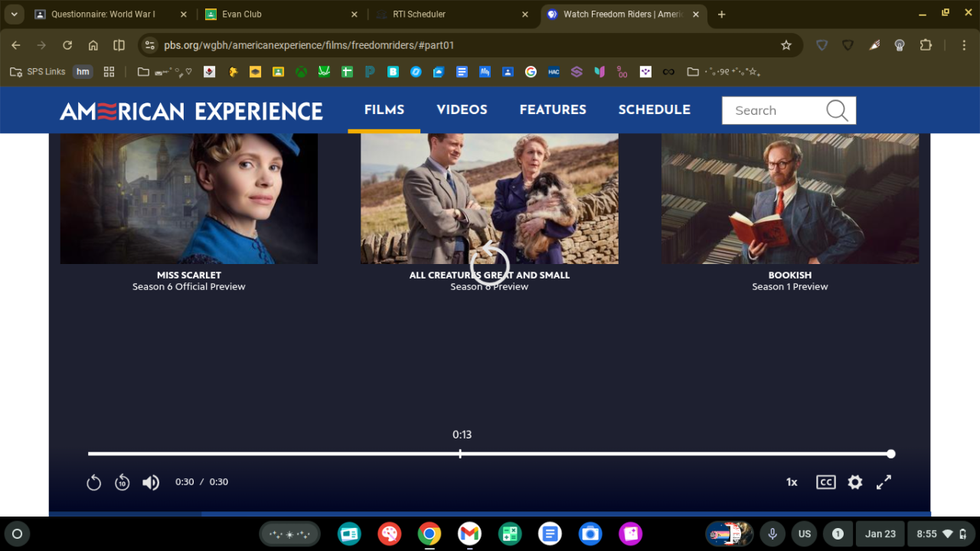Screen dimensions: 980x551
Task: Open the Jan 23 calendar view
Action: pos(880,534)
